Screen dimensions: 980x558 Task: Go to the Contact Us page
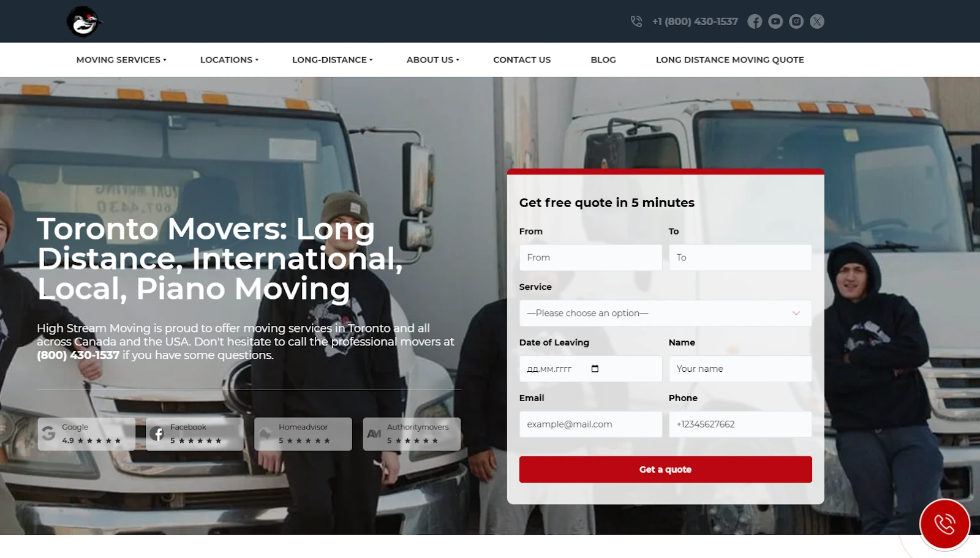[x=522, y=60]
